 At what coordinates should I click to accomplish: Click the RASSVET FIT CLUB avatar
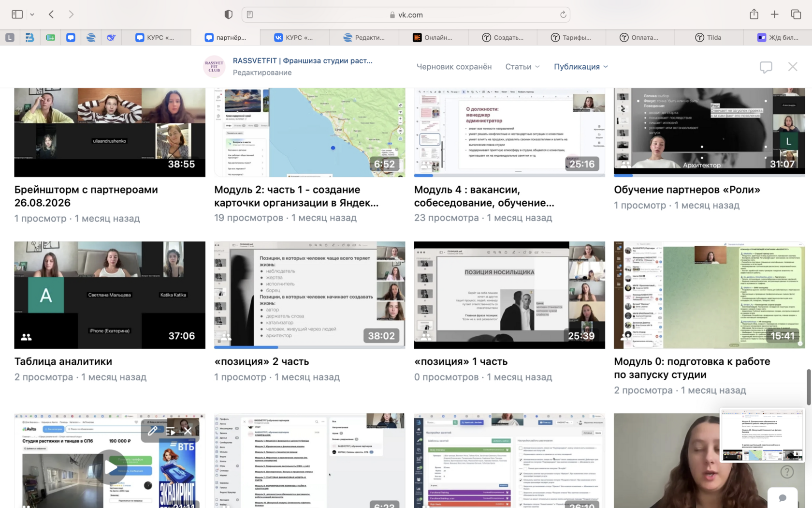[214, 66]
